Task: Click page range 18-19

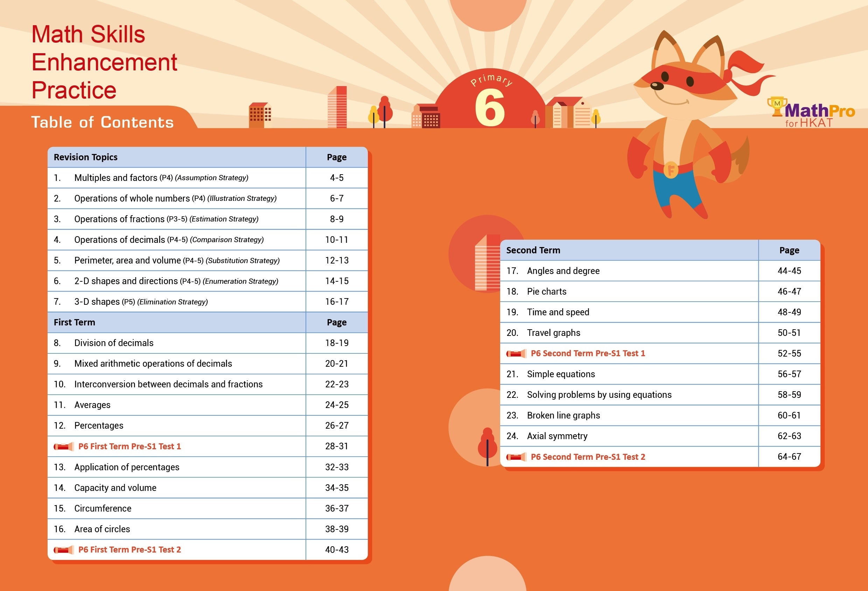Action: [336, 343]
